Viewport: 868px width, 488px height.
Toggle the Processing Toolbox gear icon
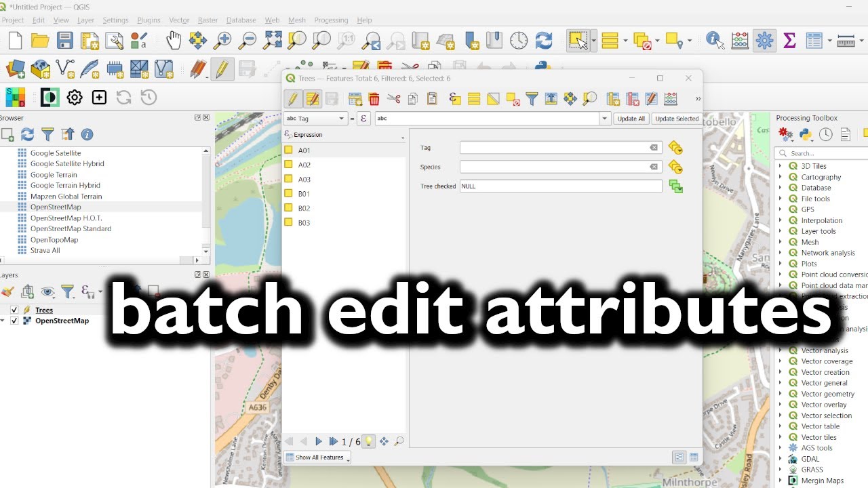coord(764,41)
